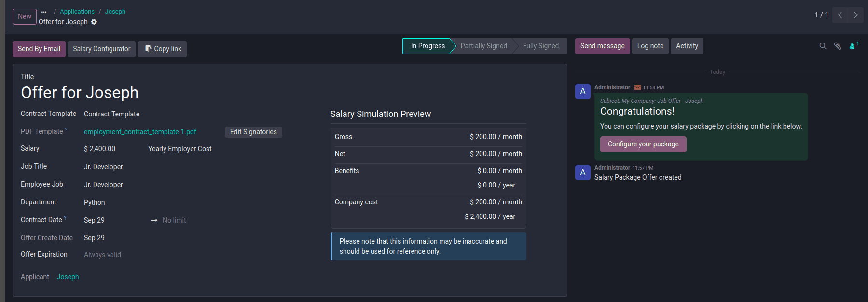Open Applications breadcrumb link
Viewport: 868px width, 302px height.
click(77, 12)
